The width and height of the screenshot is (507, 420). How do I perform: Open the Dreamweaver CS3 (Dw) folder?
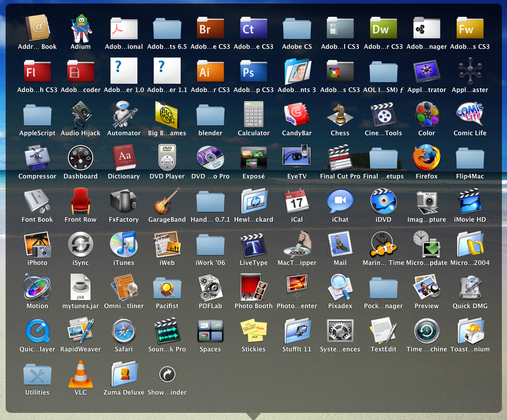(383, 28)
